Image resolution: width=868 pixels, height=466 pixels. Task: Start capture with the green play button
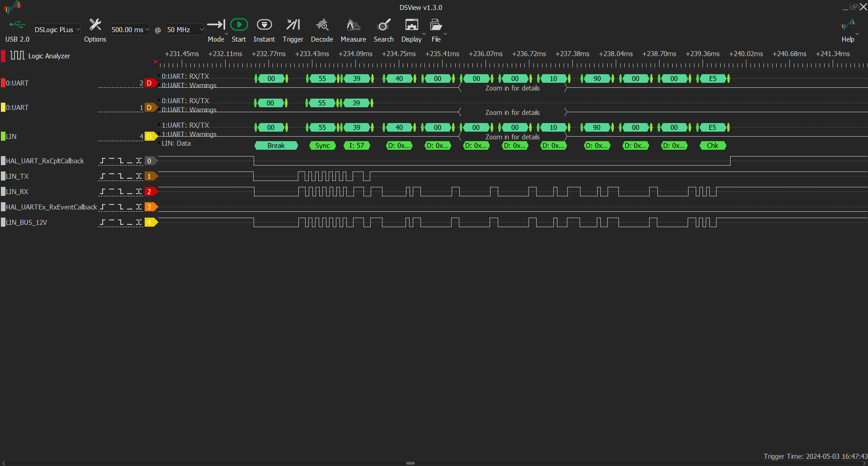coord(239,25)
